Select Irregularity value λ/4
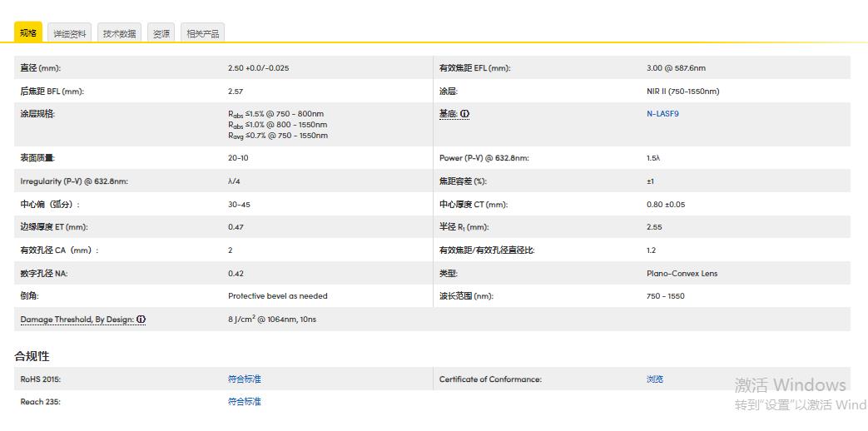 (234, 181)
